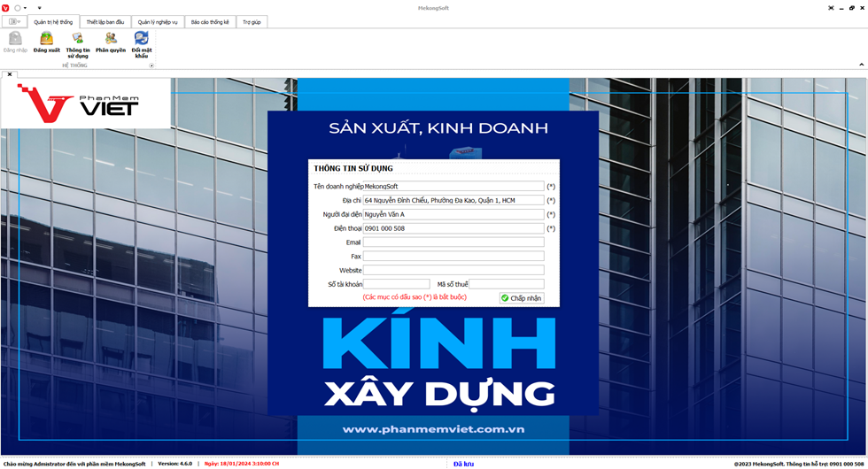Close the document tab with the X

(10, 74)
